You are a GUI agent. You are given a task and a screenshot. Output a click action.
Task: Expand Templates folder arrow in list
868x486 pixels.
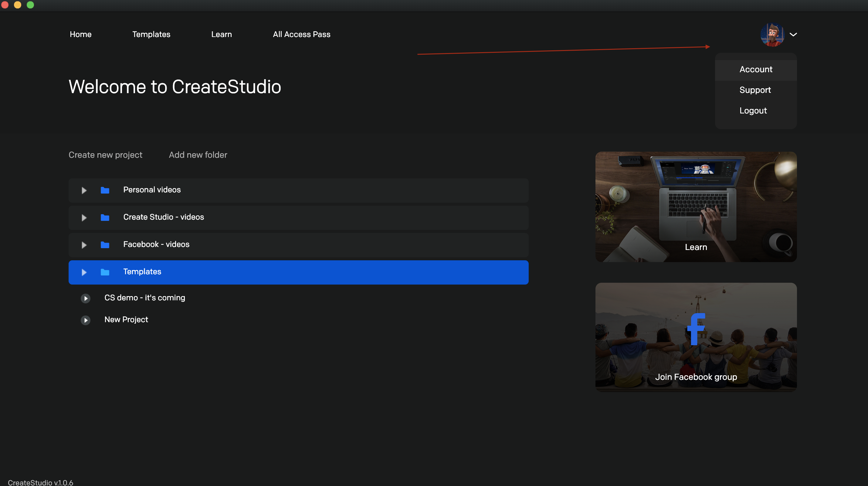click(x=84, y=272)
